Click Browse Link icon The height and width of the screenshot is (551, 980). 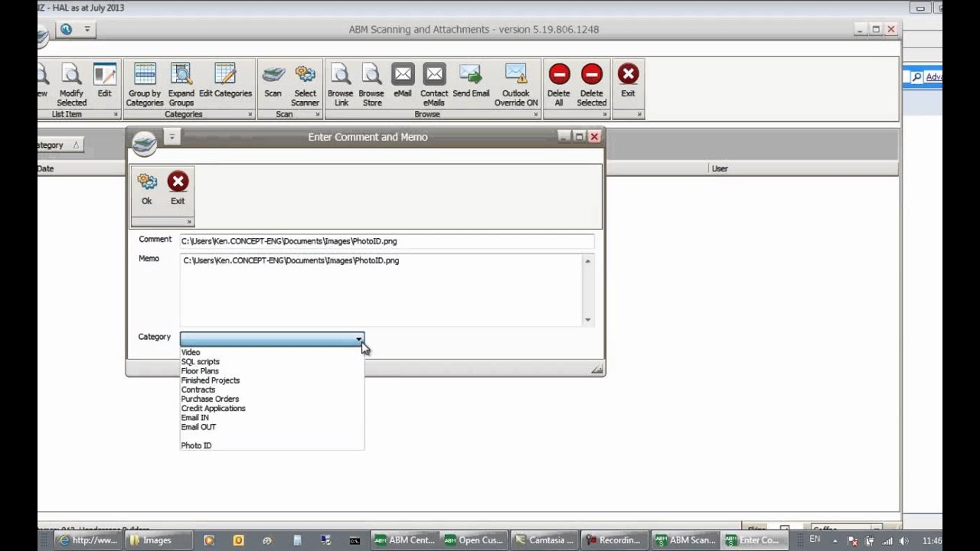pos(340,84)
